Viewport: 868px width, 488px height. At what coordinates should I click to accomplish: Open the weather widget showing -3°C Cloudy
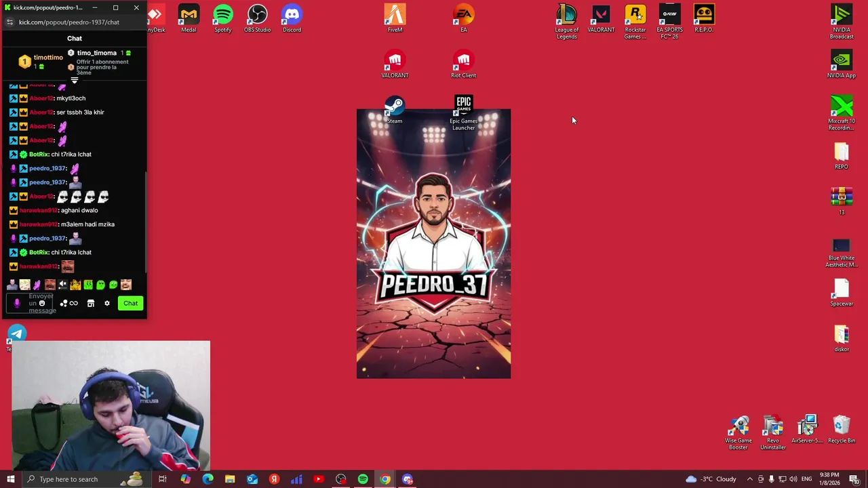pos(711,479)
